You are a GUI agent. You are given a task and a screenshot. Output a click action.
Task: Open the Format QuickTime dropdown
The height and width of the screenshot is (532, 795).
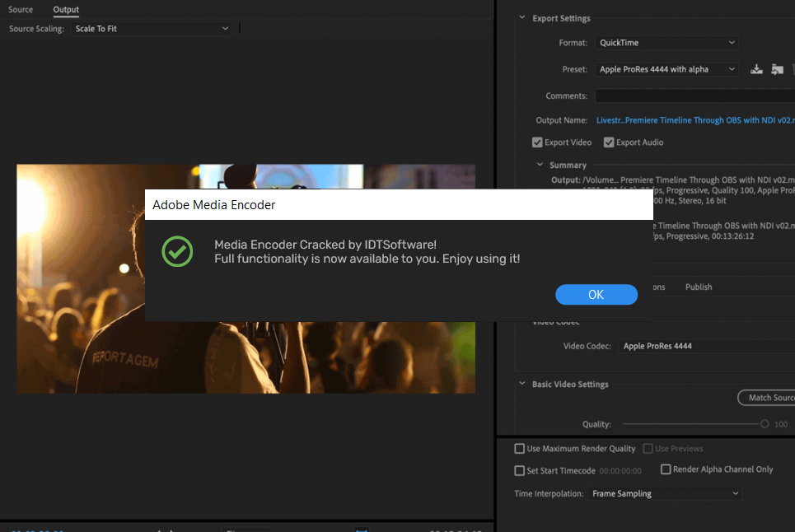click(666, 43)
